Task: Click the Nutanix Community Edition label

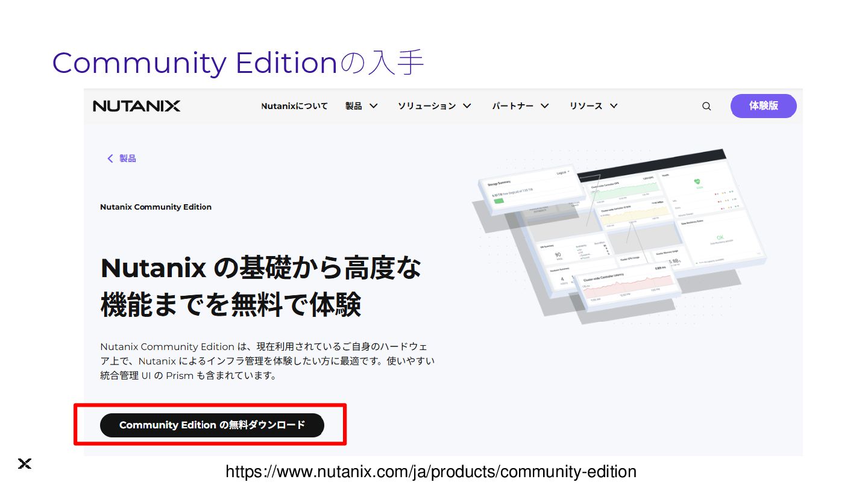Action: pyautogui.click(x=156, y=207)
